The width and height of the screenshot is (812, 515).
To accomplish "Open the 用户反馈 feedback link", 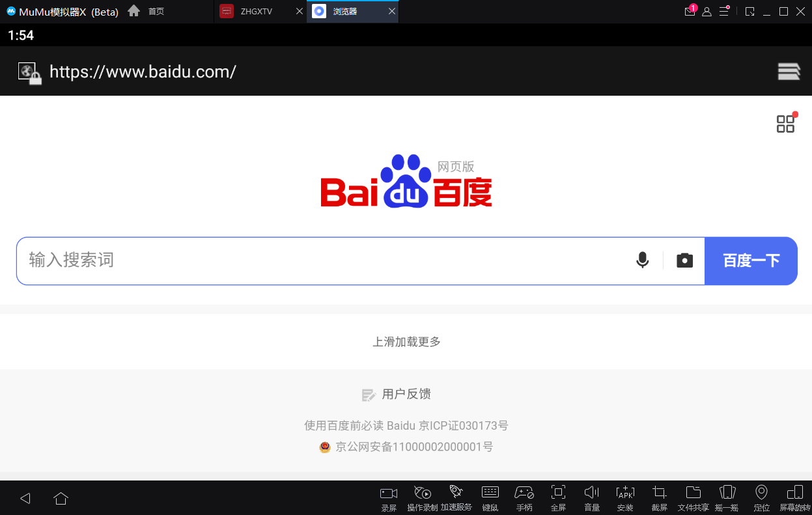I will (397, 395).
